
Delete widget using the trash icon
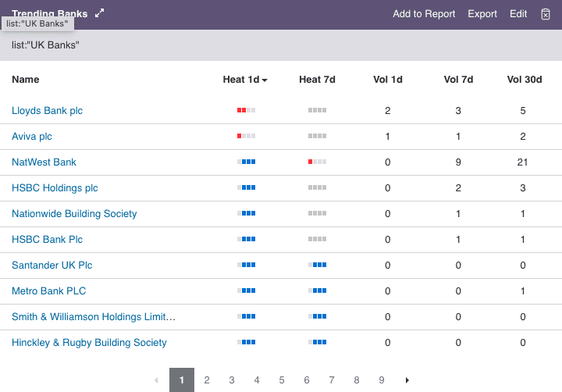[x=545, y=14]
